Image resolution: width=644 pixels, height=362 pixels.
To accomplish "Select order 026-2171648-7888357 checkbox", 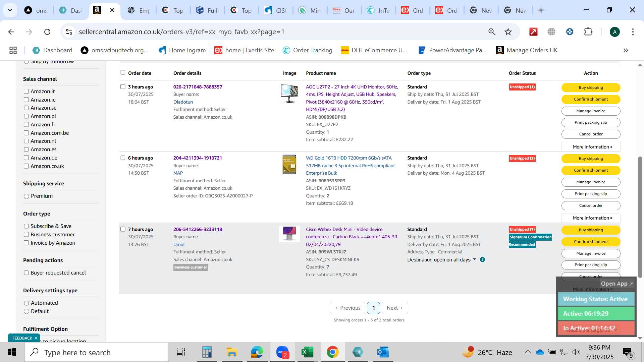I will pyautogui.click(x=123, y=86).
